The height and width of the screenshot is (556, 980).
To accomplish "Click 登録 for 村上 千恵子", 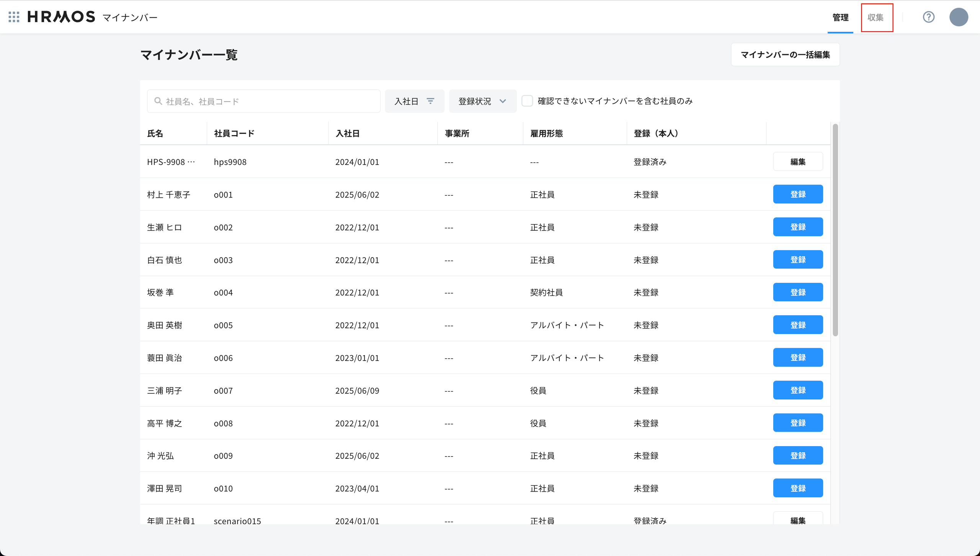I will click(798, 194).
